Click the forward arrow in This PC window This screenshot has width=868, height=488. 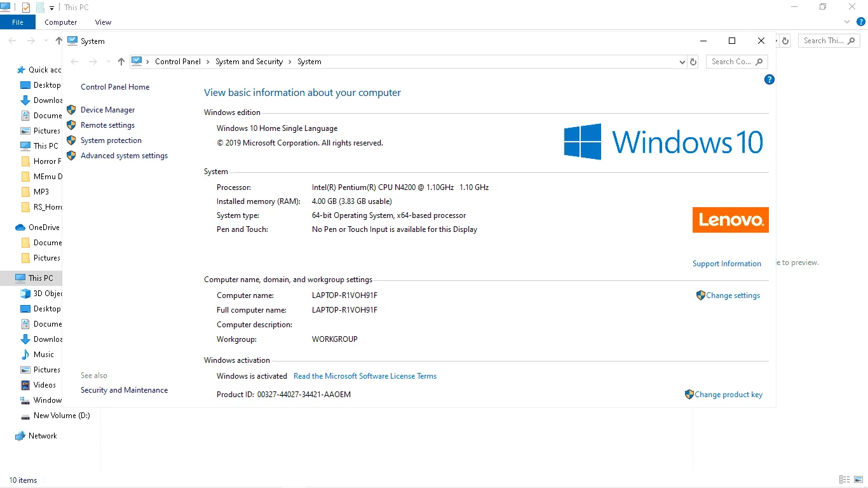point(31,41)
